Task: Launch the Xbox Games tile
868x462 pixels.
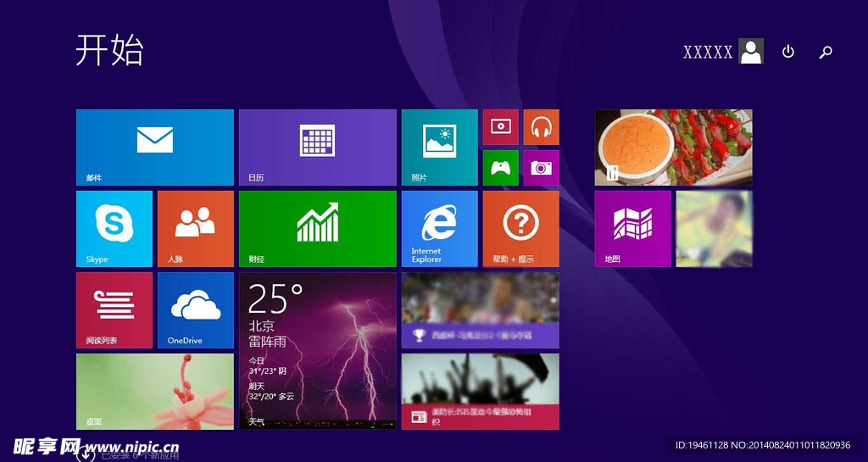Action: (x=500, y=167)
